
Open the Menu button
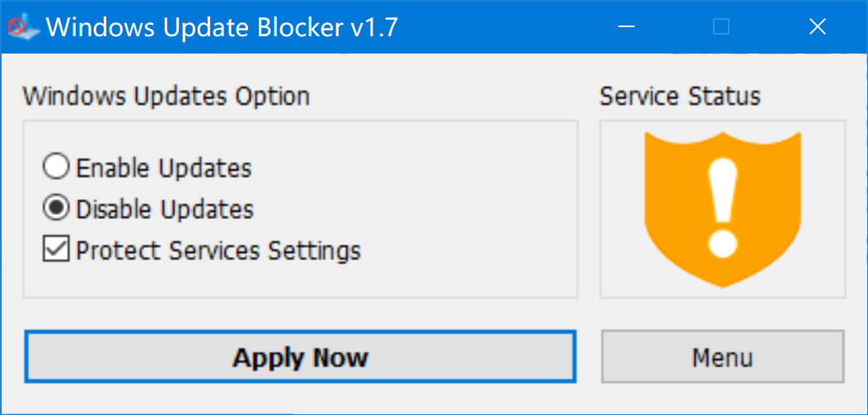(722, 357)
